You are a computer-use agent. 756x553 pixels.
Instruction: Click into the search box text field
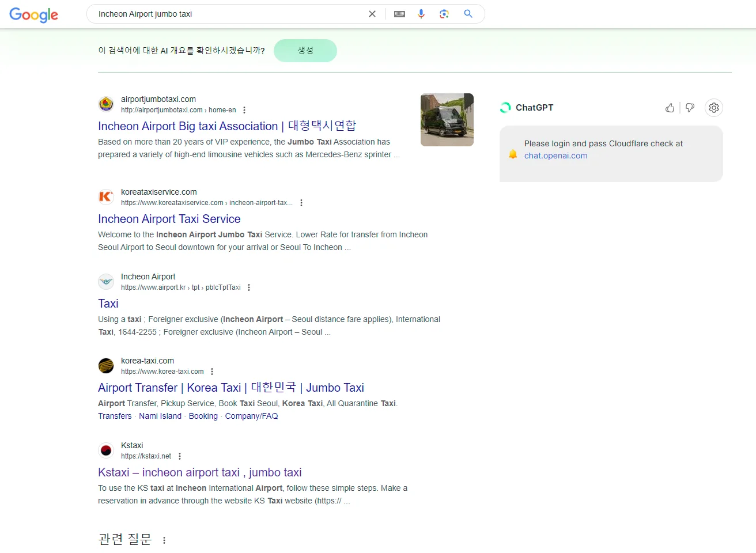point(230,14)
